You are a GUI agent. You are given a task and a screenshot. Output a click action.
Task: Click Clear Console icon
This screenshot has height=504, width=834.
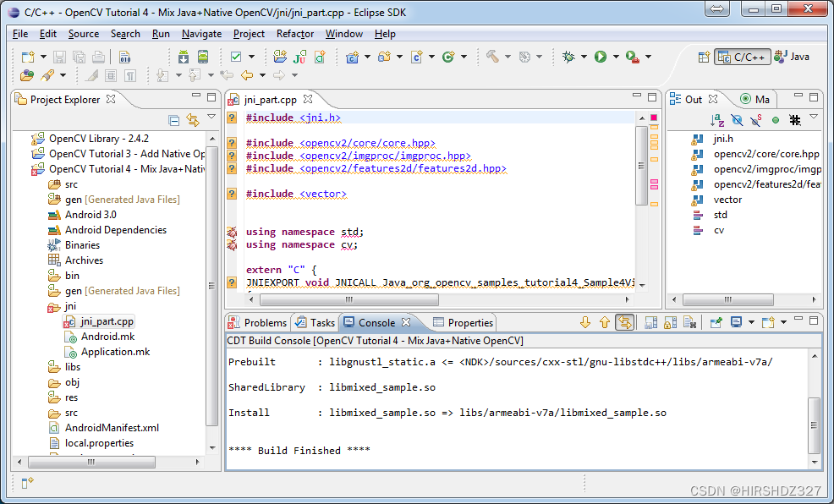690,322
